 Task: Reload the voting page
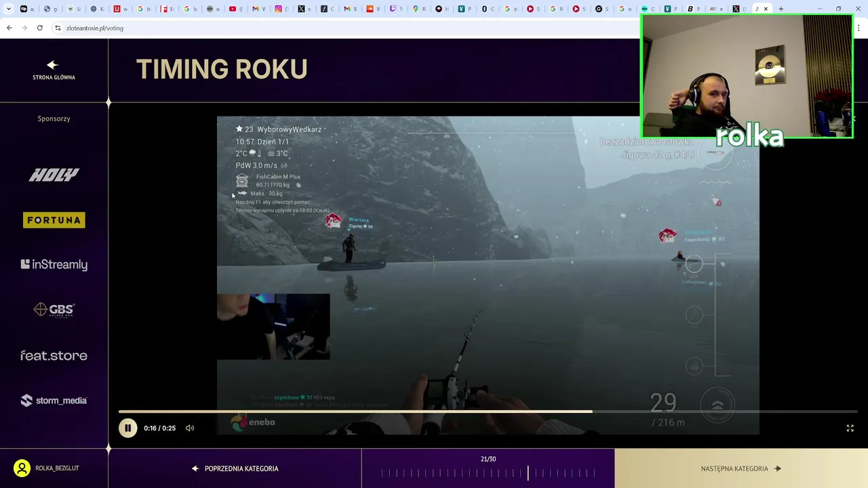[40, 28]
